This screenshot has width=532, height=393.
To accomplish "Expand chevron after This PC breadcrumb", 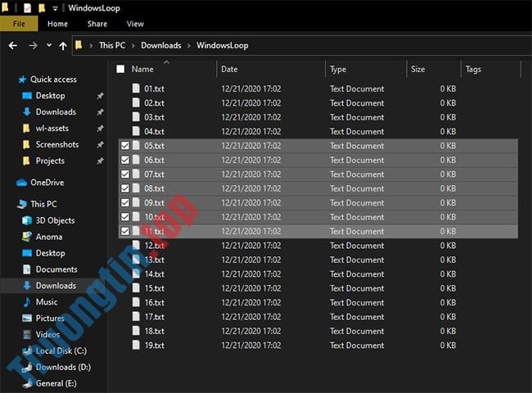I will pyautogui.click(x=133, y=46).
